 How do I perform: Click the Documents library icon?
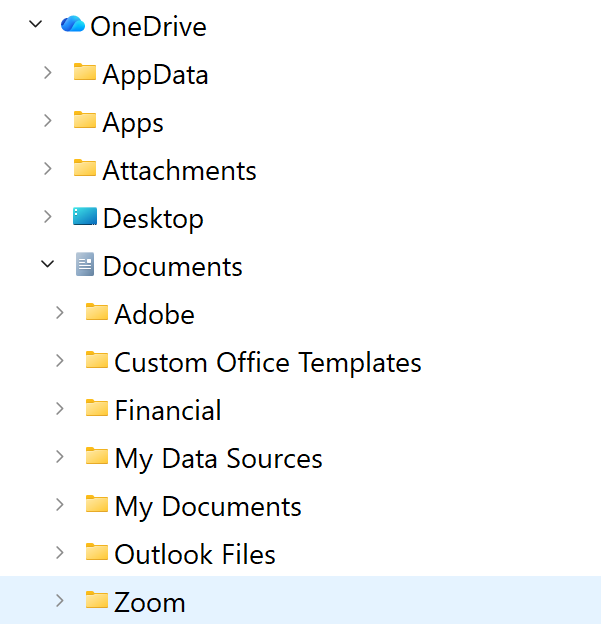(x=85, y=266)
